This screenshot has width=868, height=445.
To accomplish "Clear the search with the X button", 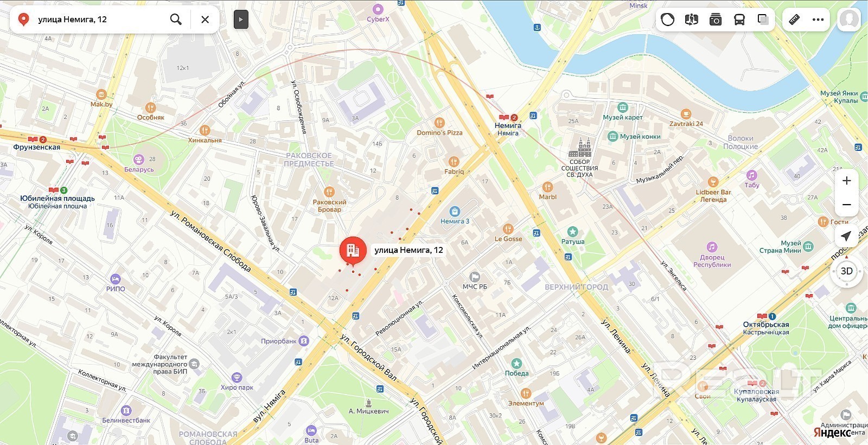I will (205, 20).
